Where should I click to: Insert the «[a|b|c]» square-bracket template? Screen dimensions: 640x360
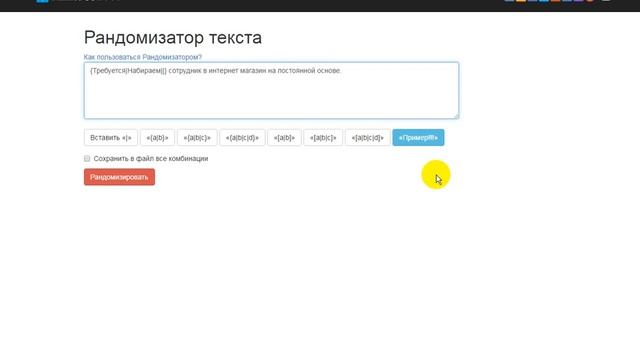(323, 138)
